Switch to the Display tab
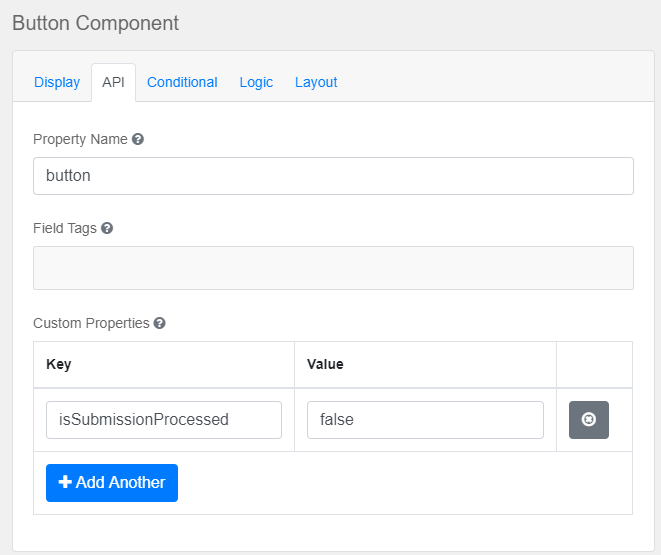This screenshot has height=555, width=661. tap(57, 82)
